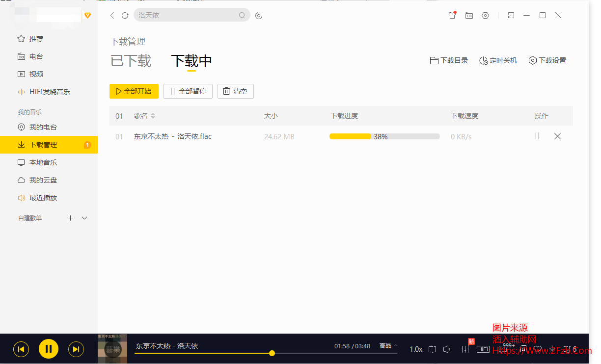Show lyrics with the 词 icon
601x364 pixels.
pos(523,349)
